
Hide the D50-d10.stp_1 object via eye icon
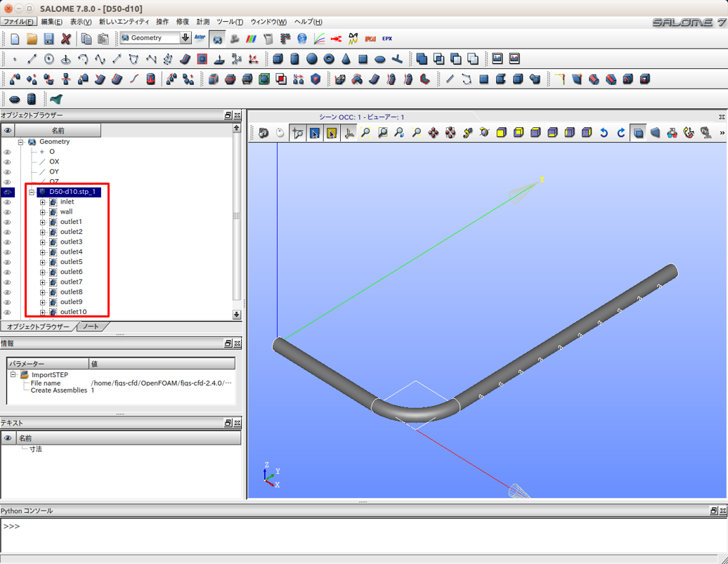tap(8, 192)
